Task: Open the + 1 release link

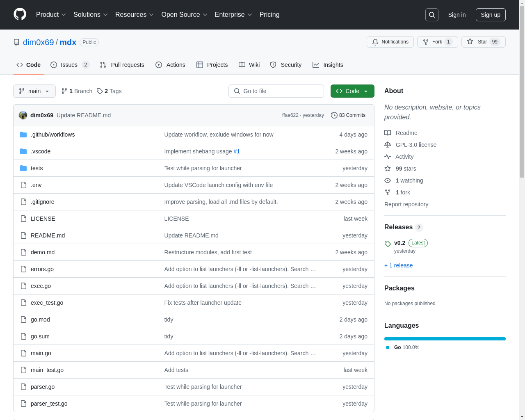Action: 399,265
